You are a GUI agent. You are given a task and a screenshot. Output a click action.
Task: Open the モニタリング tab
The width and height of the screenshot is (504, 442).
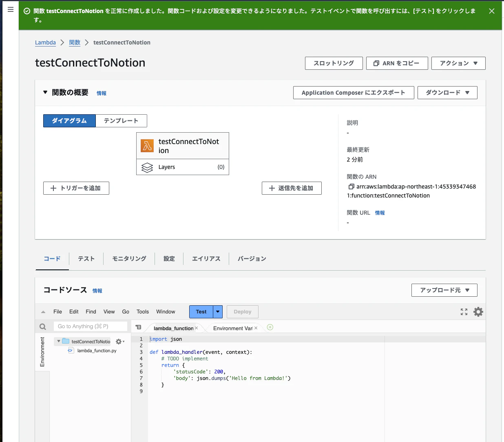click(129, 259)
